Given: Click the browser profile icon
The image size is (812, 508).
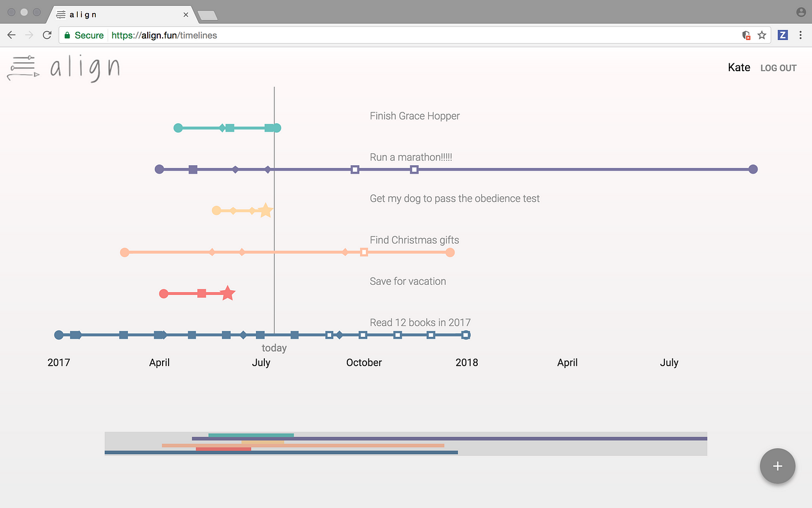Looking at the screenshot, I should click(x=800, y=11).
